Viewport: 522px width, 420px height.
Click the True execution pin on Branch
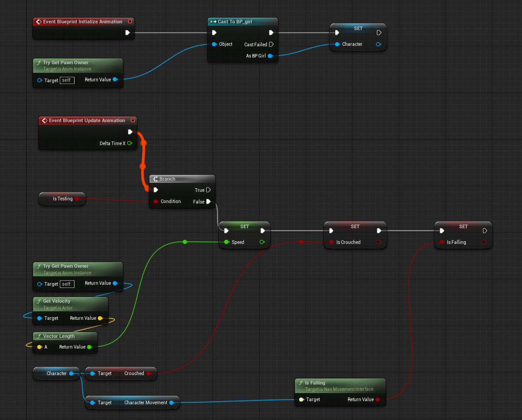[208, 190]
